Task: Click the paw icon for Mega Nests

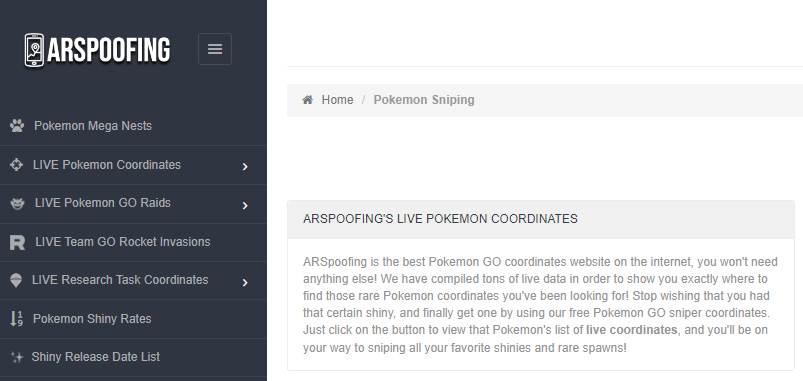Action: coord(17,125)
